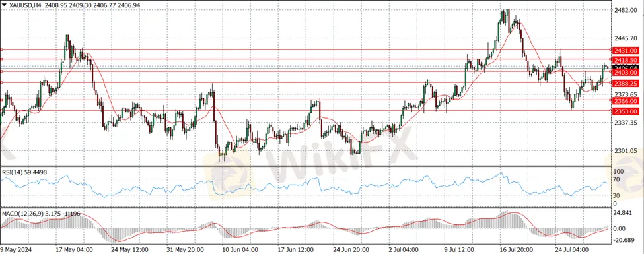Click the 16 Jul 20:00 time axis label

tap(516, 249)
